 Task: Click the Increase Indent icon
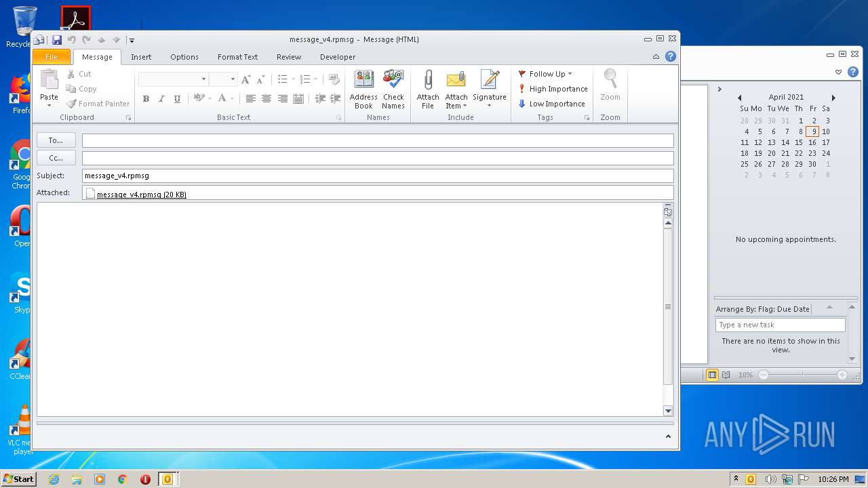(335, 99)
